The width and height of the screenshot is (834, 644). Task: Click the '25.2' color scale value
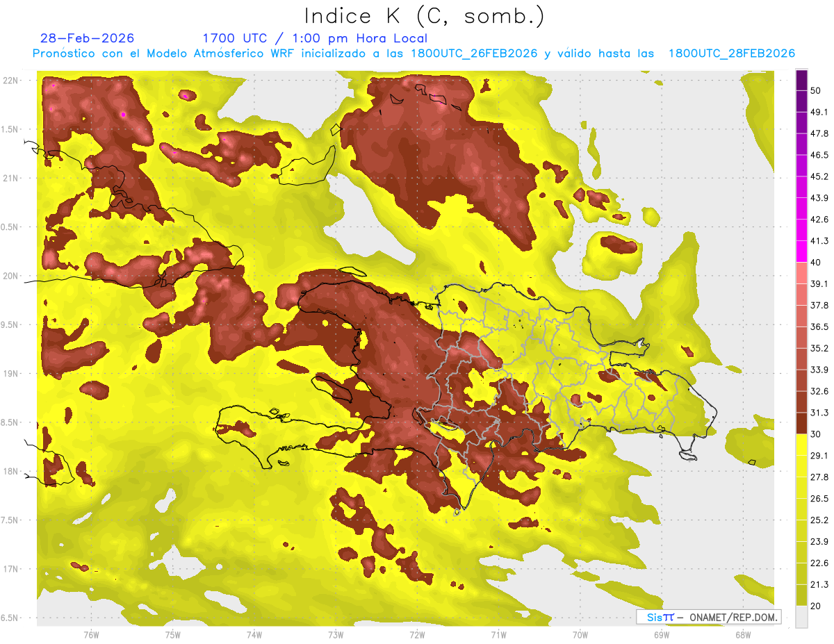click(x=820, y=520)
